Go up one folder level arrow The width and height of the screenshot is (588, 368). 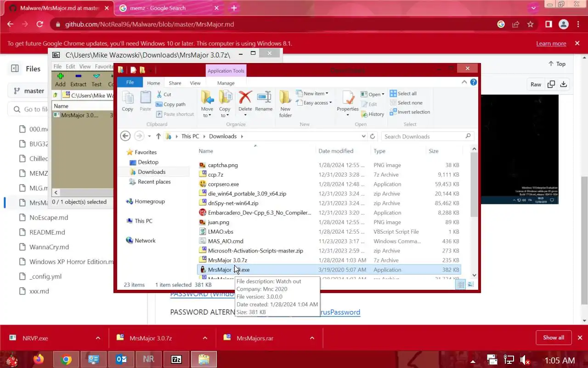[158, 136]
